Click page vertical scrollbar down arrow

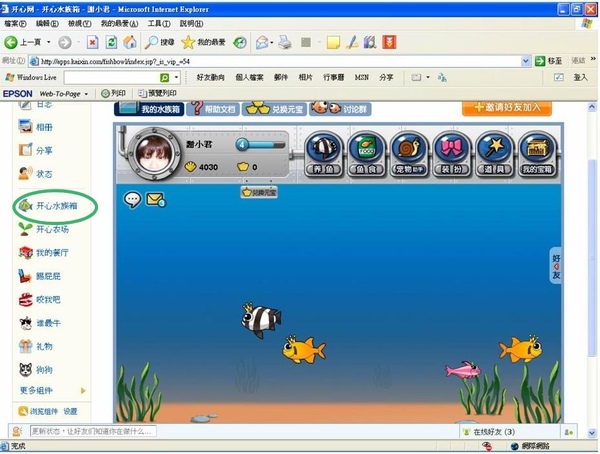[592, 433]
